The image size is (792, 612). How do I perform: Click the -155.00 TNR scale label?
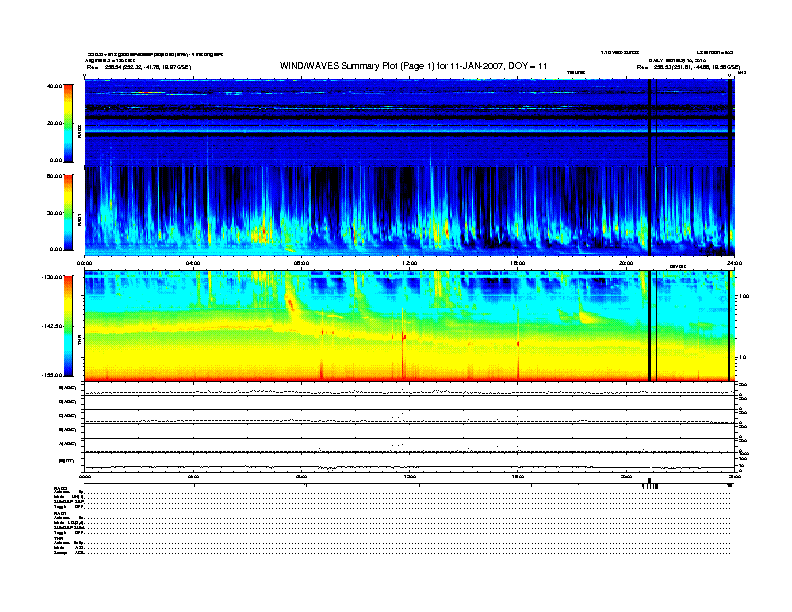pyautogui.click(x=52, y=375)
